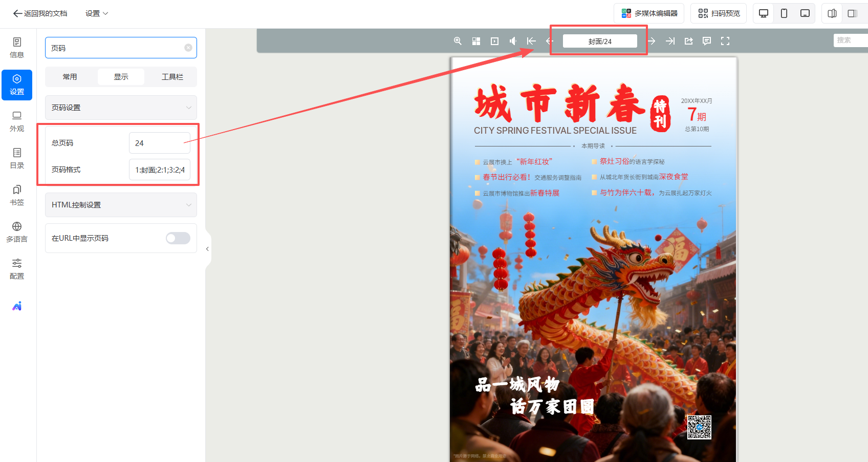Expand the HTML控制设置 section
868x462 pixels.
[x=121, y=205]
